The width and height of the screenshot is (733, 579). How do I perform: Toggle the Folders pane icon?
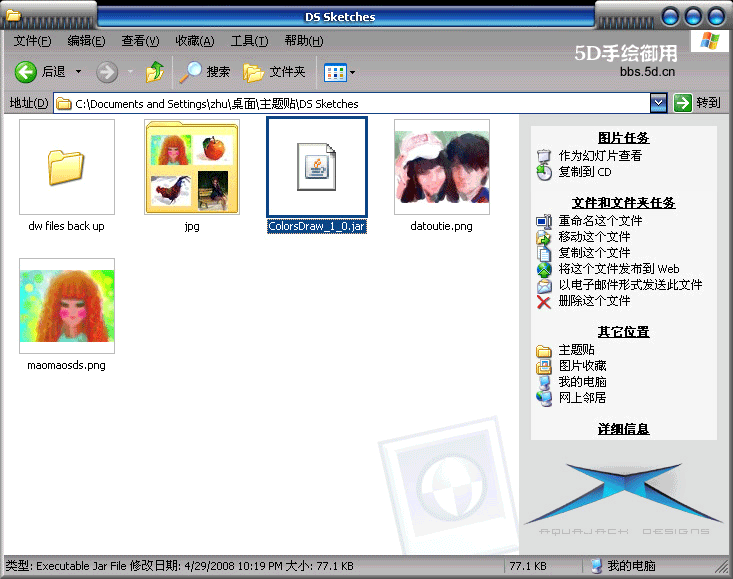[x=253, y=72]
